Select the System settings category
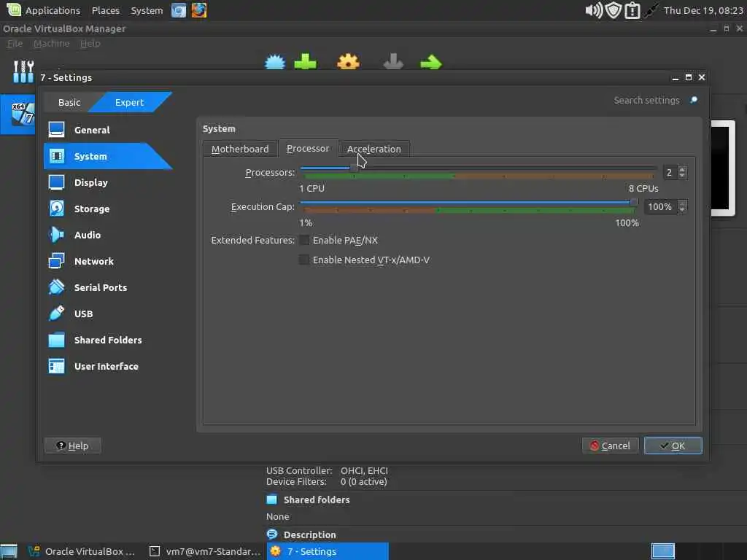 click(x=108, y=156)
